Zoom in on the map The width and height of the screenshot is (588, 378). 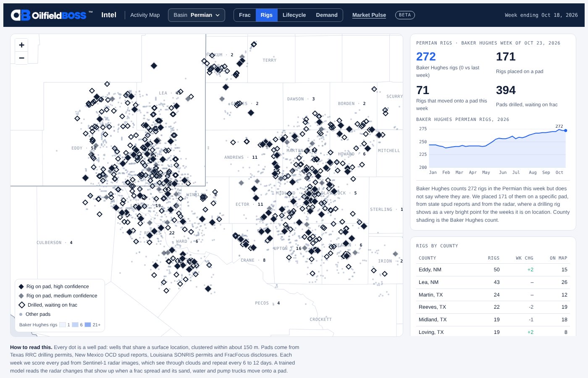21,45
